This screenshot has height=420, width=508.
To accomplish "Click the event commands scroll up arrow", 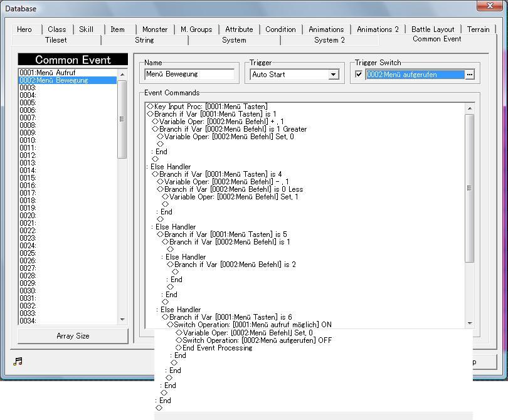I will pos(470,108).
